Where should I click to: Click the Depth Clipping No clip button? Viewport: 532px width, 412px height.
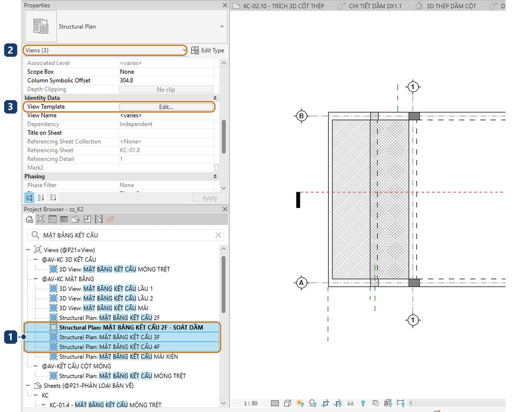coord(166,89)
